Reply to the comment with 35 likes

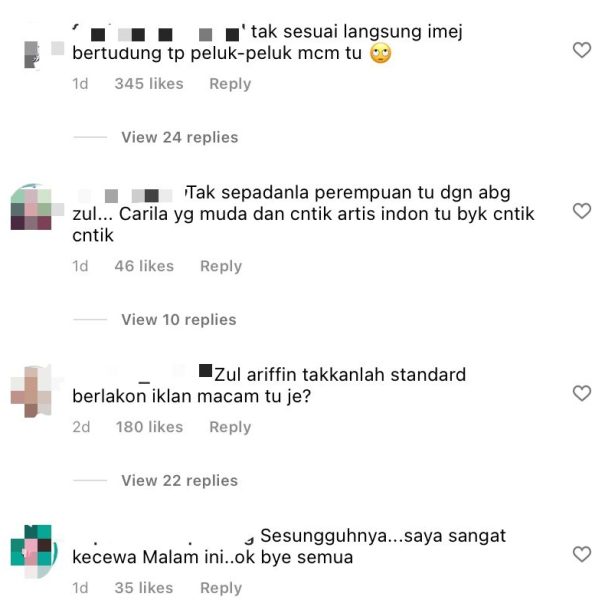[221, 588]
